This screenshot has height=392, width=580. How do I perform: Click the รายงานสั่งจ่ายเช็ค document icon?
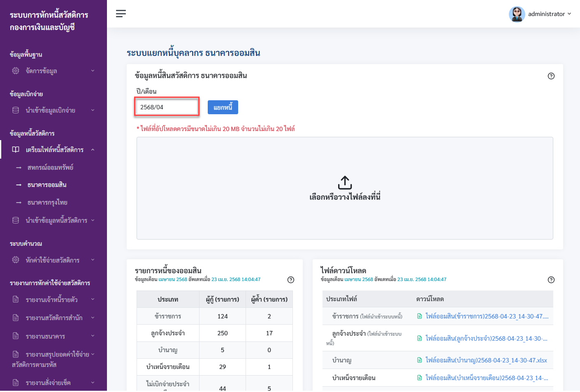(16, 383)
